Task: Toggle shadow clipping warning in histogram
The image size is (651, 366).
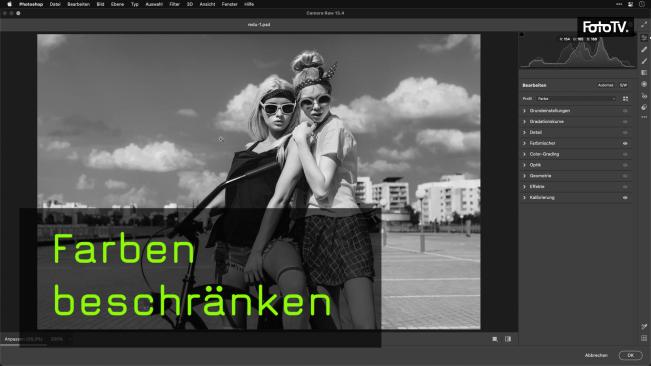Action: click(522, 35)
